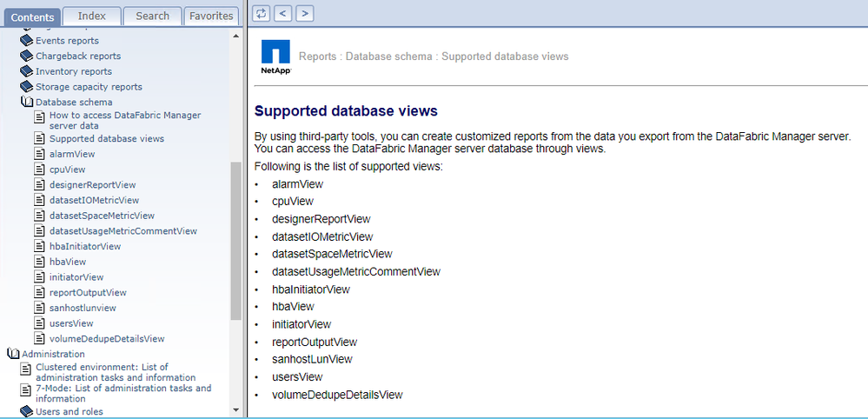The width and height of the screenshot is (868, 419).
Task: Open Clustered environment administration tasks topic
Action: [116, 372]
